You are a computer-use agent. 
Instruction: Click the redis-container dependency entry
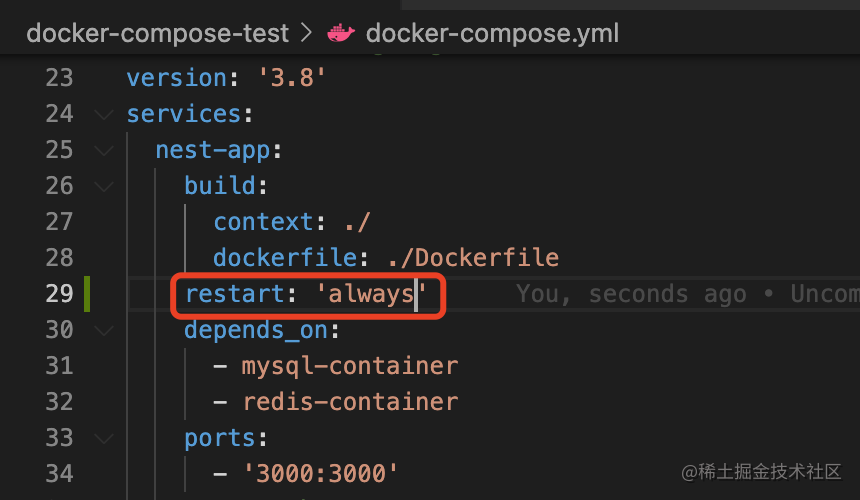pyautogui.click(x=350, y=402)
